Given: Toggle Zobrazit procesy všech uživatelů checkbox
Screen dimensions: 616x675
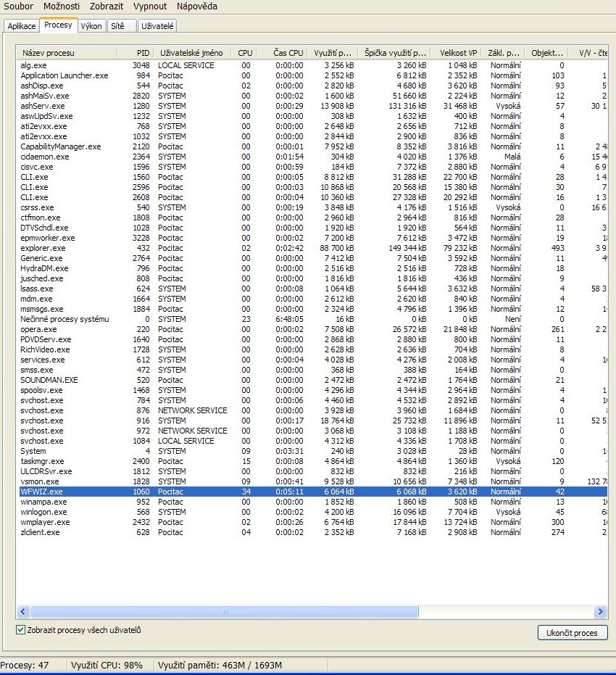Looking at the screenshot, I should (20, 630).
